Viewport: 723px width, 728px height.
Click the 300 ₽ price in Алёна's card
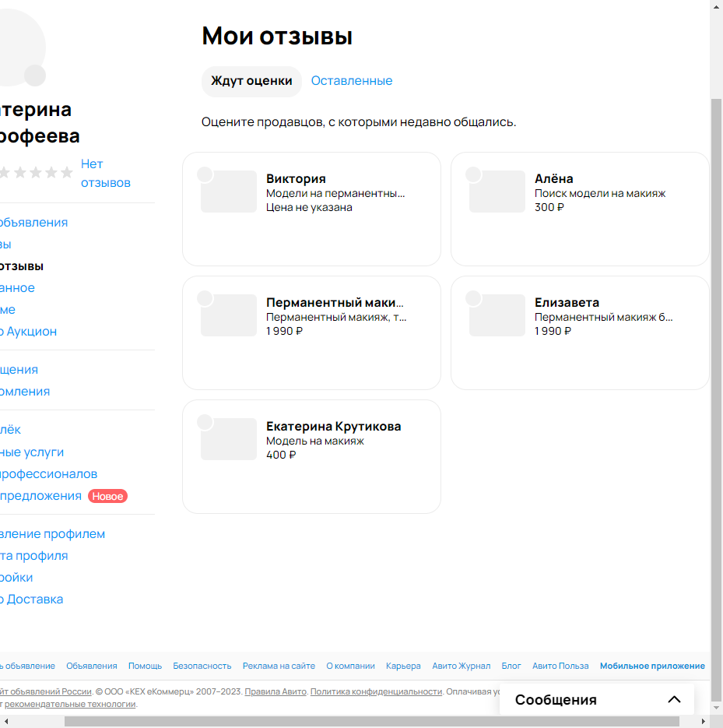[x=549, y=208]
